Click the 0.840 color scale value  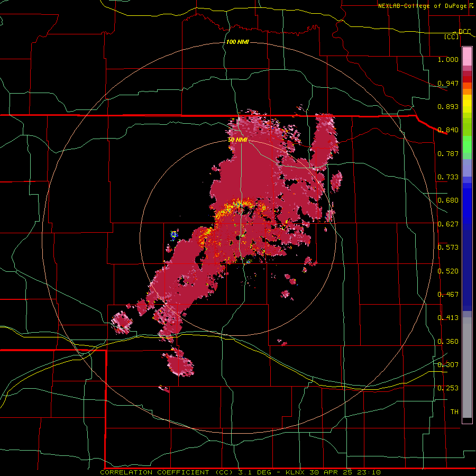tap(448, 130)
